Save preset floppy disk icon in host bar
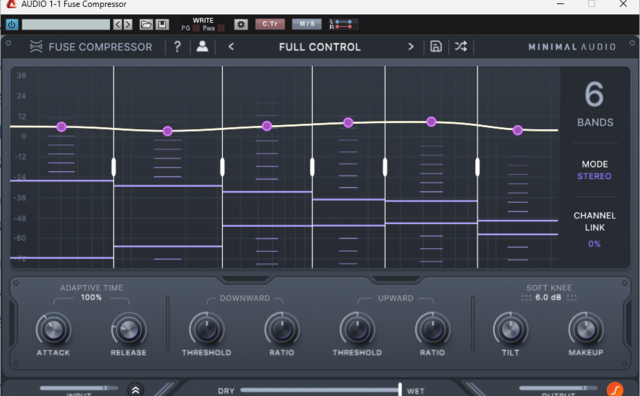The height and width of the screenshot is (396, 640). pos(162,24)
